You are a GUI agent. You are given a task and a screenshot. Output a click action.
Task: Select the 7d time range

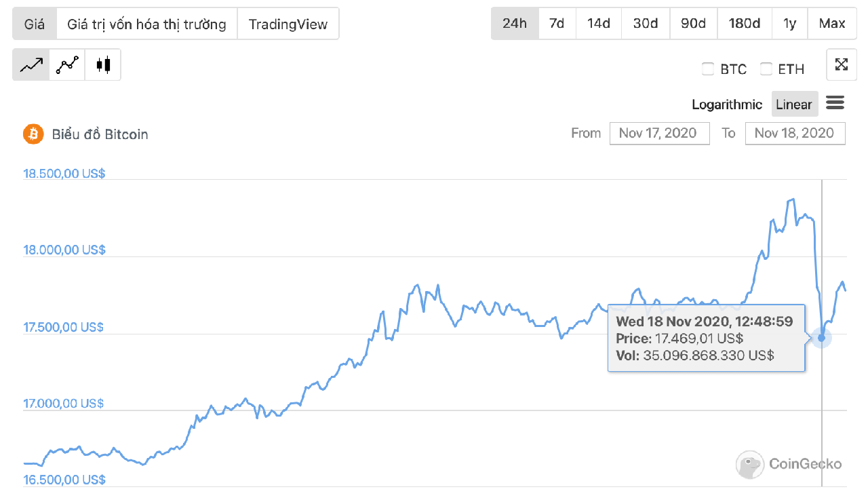(x=557, y=24)
